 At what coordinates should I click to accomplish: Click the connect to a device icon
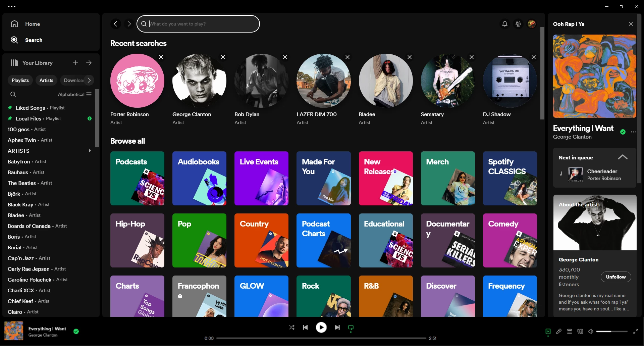point(580,331)
